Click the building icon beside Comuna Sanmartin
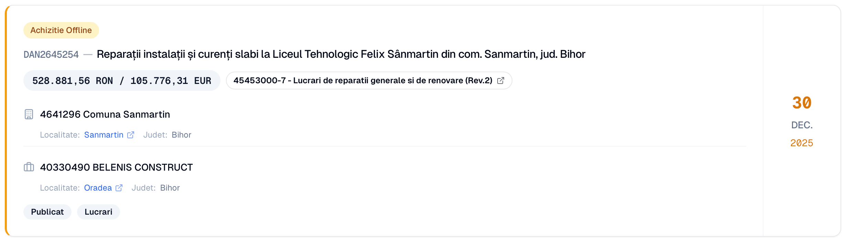The width and height of the screenshot is (868, 247). point(29,114)
